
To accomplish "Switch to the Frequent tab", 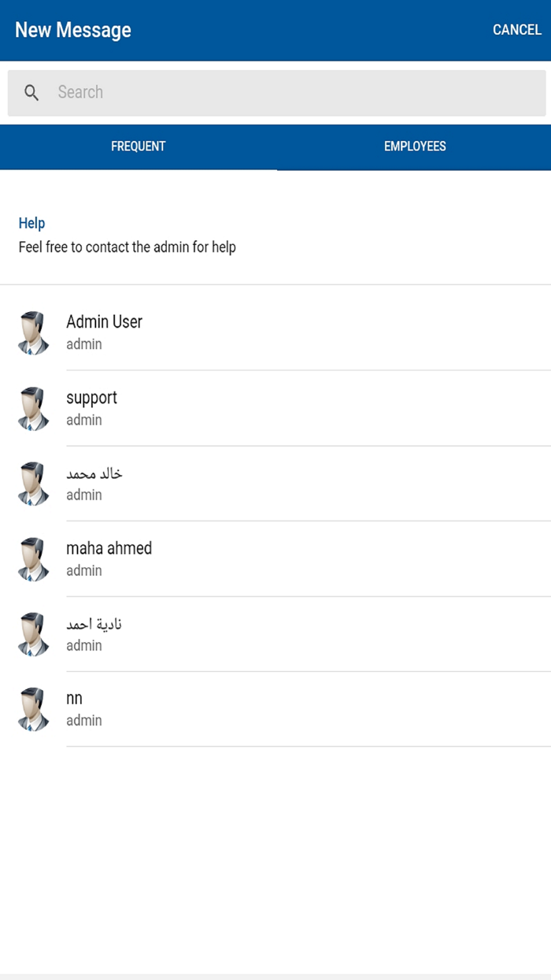I will tap(138, 147).
